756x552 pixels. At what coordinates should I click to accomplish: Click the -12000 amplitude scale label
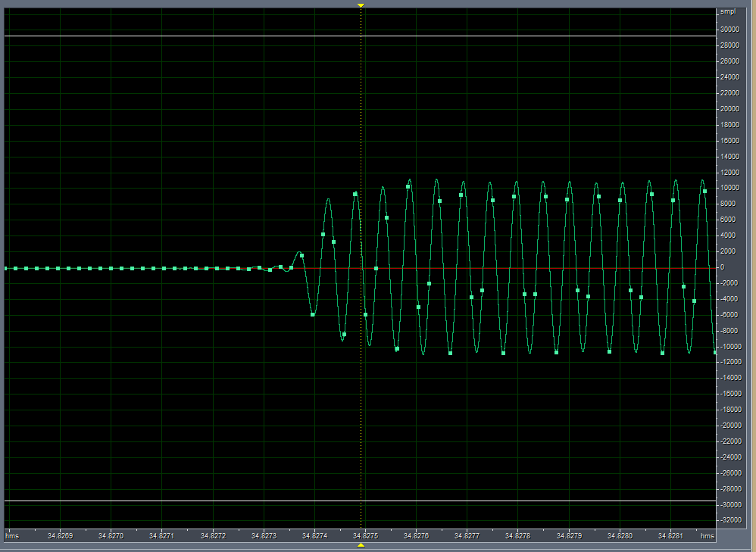[x=729, y=362]
